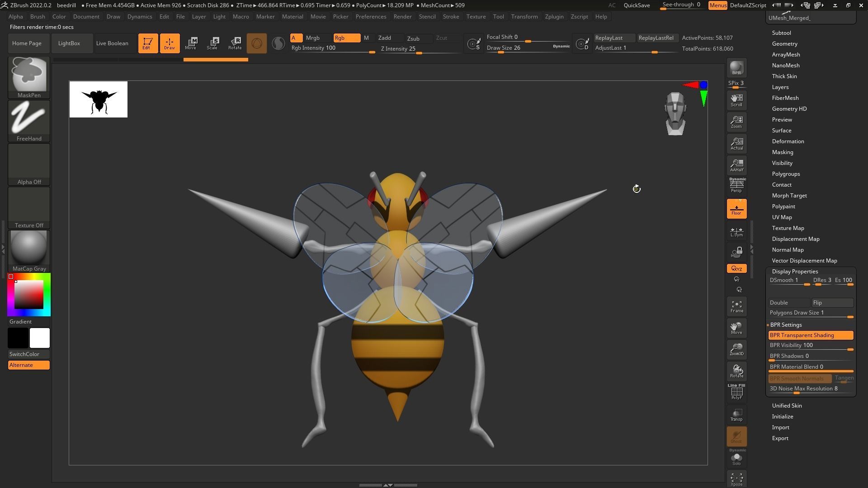The height and width of the screenshot is (488, 868).
Task: Toggle the Xyz rotation mode
Action: 736,268
